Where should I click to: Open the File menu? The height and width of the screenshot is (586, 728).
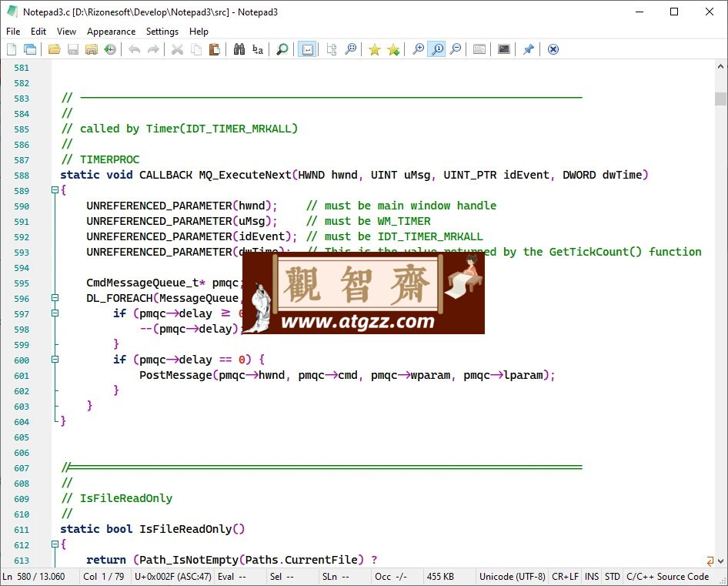[x=13, y=31]
